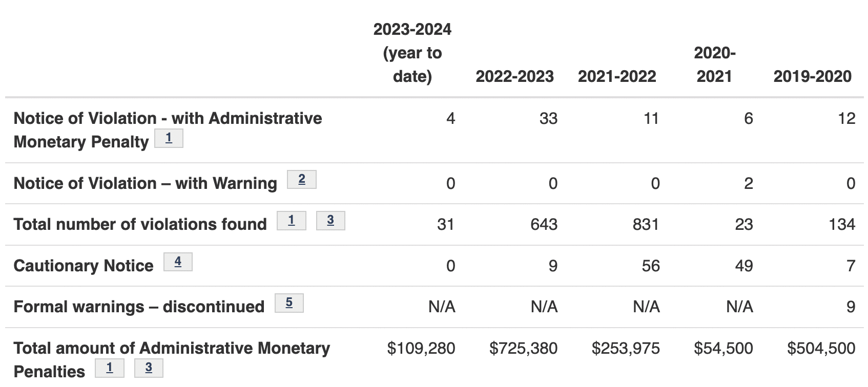
Task: Click the Formal warnings – discontinued row label
Action: click(x=139, y=307)
